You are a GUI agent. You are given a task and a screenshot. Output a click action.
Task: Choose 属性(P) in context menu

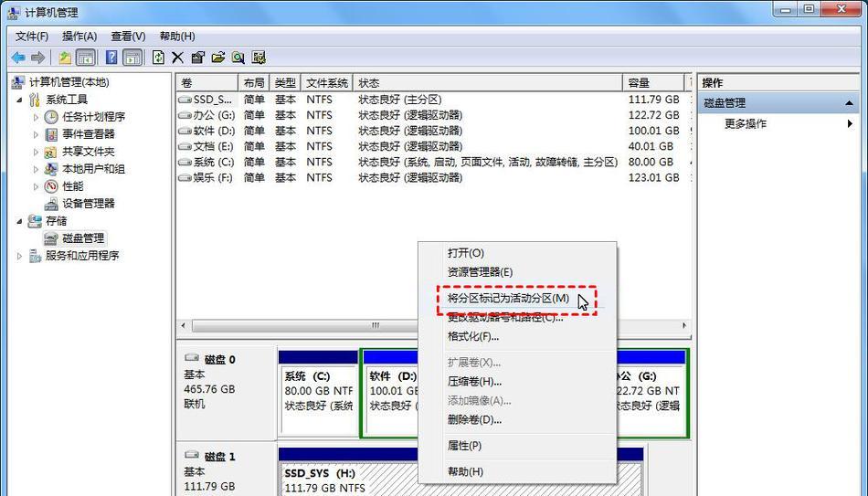(x=517, y=446)
